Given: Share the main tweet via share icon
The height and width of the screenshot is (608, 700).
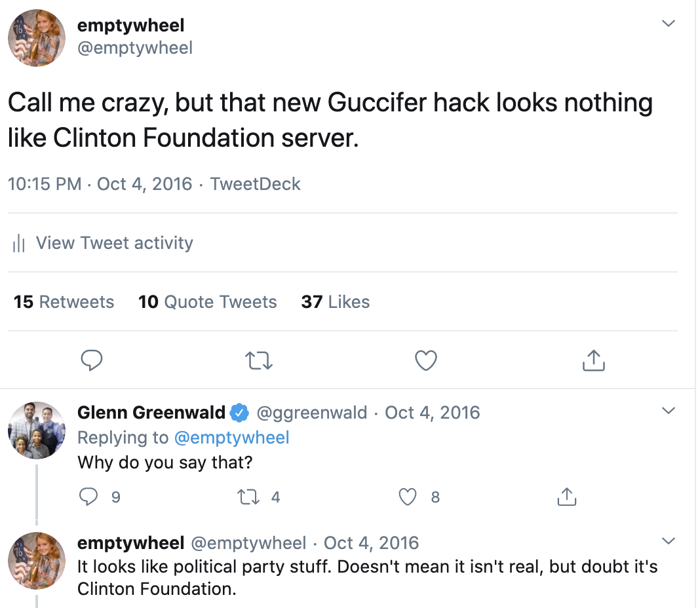Looking at the screenshot, I should (593, 360).
